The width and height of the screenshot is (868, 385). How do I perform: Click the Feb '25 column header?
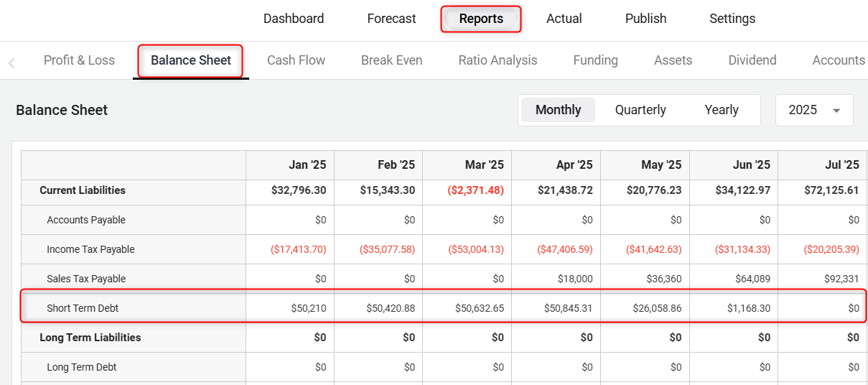point(396,165)
